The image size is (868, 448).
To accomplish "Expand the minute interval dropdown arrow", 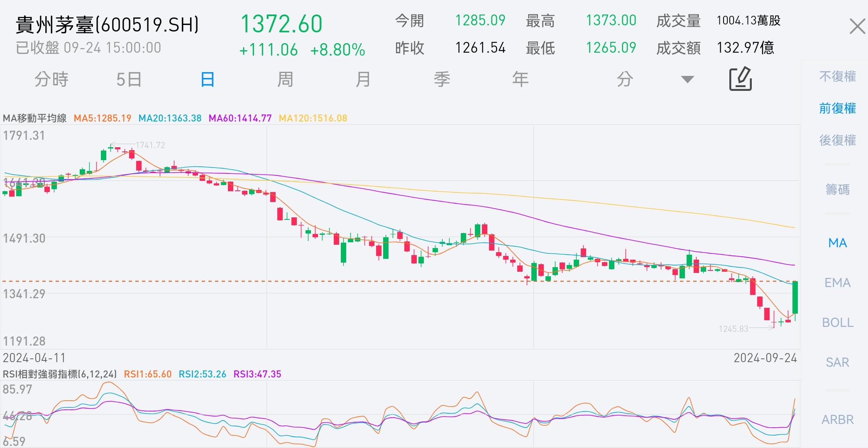I will tap(687, 79).
